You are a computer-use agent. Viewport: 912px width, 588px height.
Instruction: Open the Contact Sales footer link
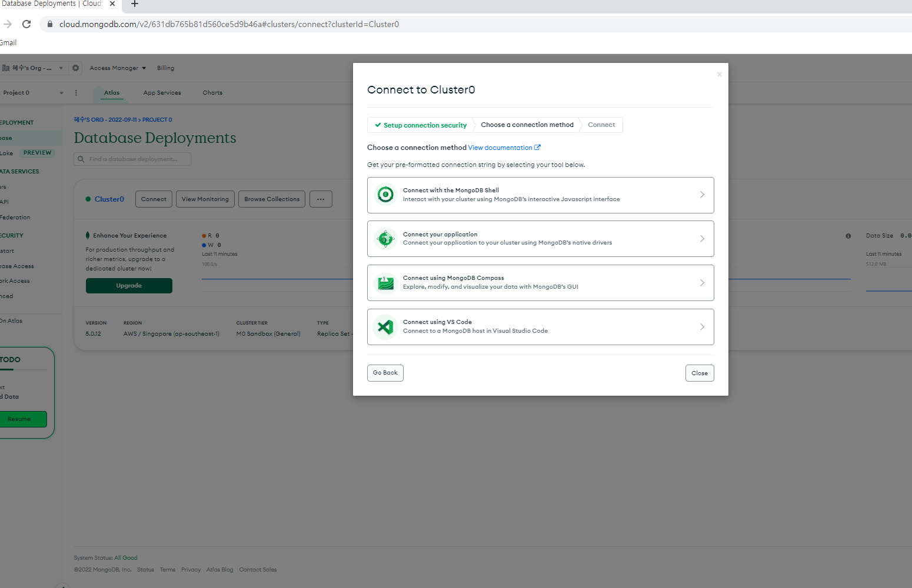pos(258,570)
